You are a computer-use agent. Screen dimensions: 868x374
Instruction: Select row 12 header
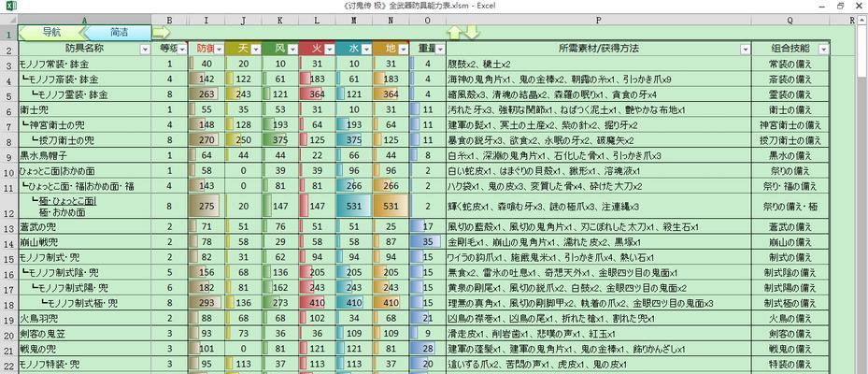tap(8, 206)
